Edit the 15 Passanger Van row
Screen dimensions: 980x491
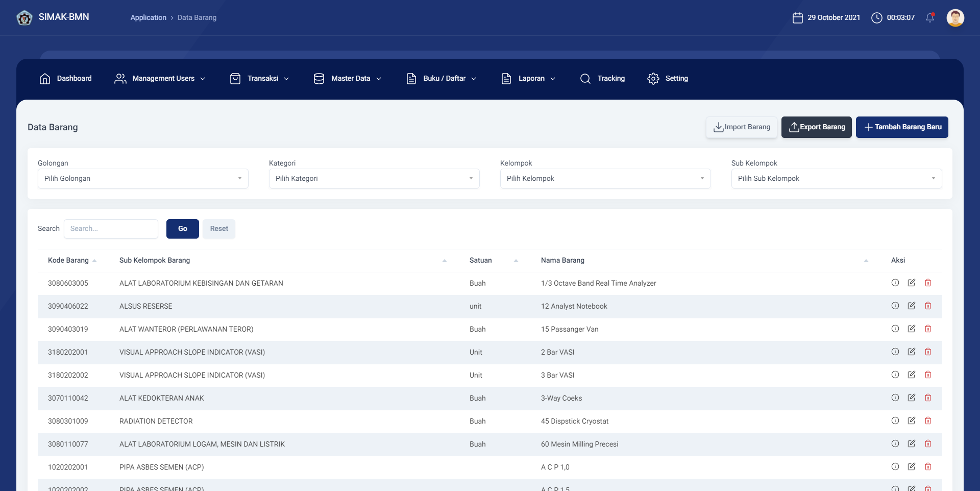coord(911,329)
